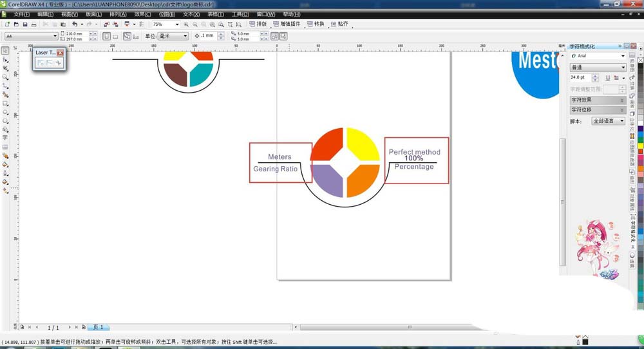The width and height of the screenshot is (644, 349).
Task: Open the 文件(F) menu
Action: pos(21,14)
